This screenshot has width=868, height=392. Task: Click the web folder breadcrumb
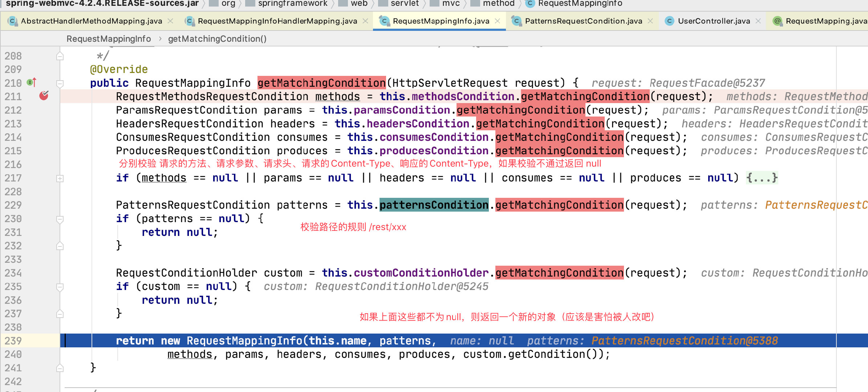(353, 3)
